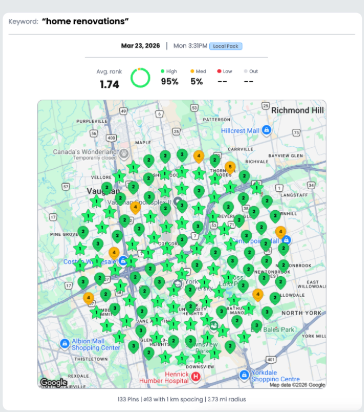Click the 95% High value
This screenshot has width=364, height=412.
170,81
